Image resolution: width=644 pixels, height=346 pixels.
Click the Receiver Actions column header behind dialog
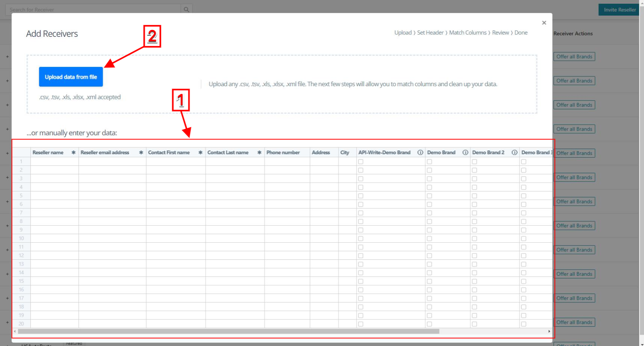pyautogui.click(x=573, y=33)
